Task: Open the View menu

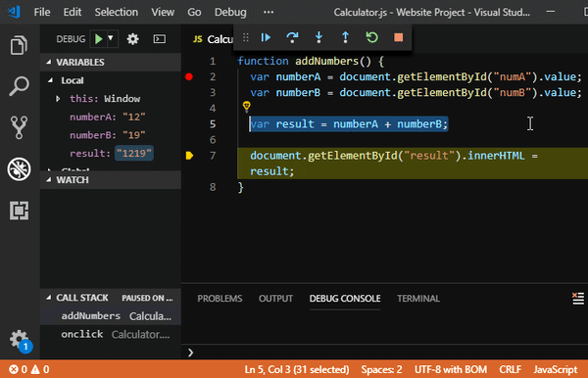Action: coord(163,13)
